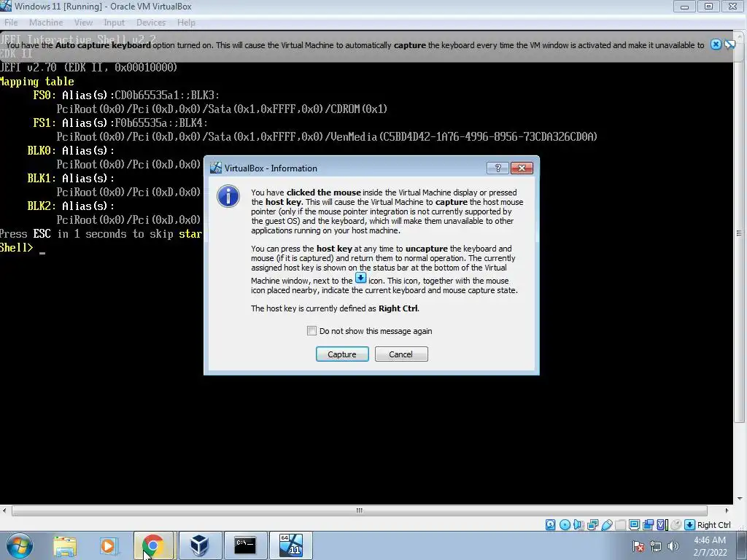Click the mouse integration status icon

coord(676,525)
